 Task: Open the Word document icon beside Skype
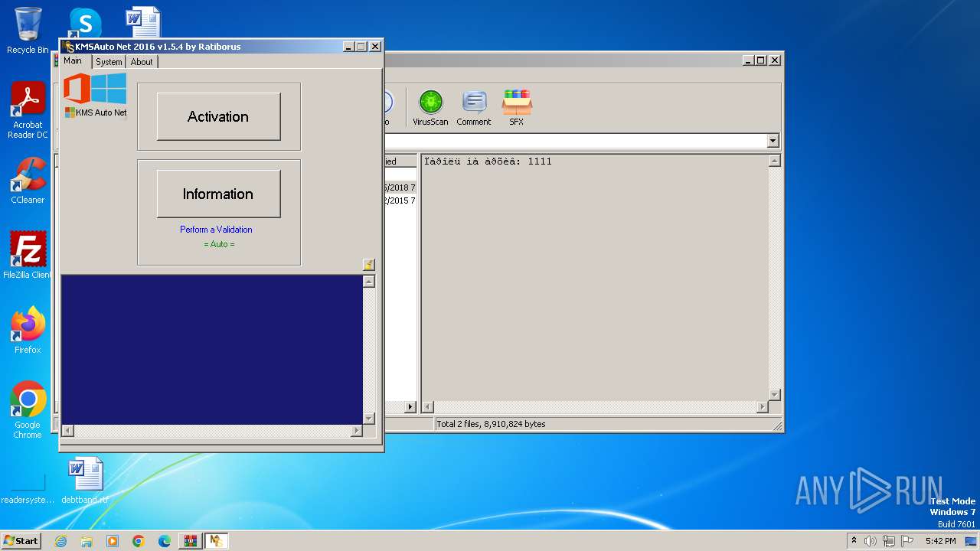tap(143, 23)
